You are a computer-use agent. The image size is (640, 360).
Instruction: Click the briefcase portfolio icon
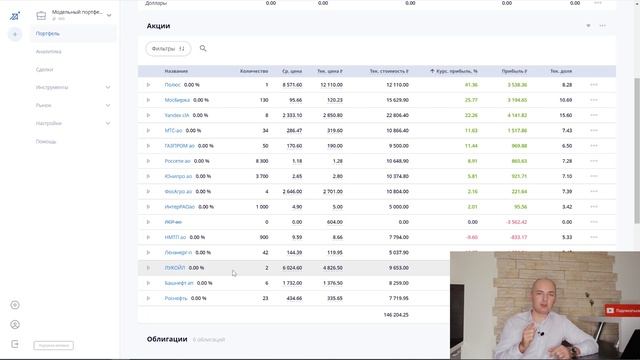click(41, 16)
